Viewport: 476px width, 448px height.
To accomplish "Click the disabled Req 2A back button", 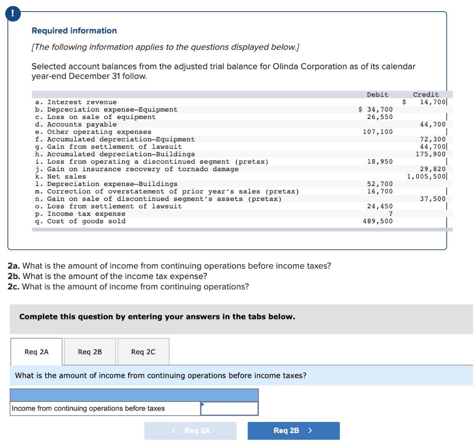I will point(190,430).
